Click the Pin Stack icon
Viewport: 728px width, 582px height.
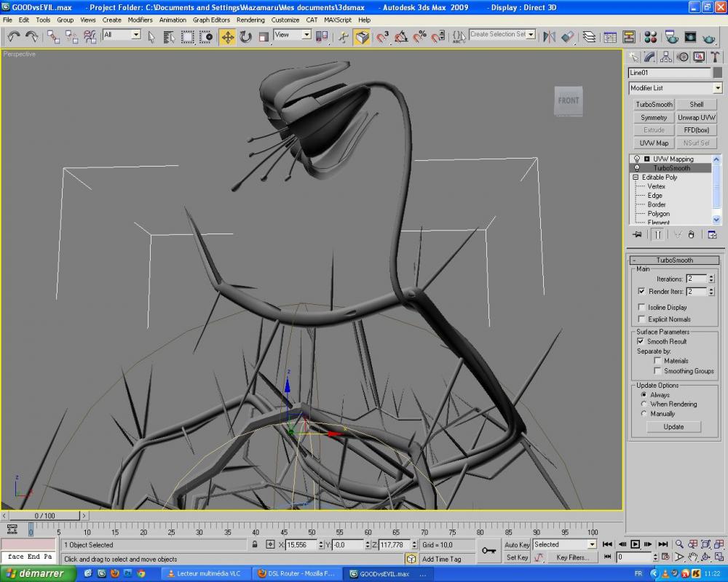point(638,235)
